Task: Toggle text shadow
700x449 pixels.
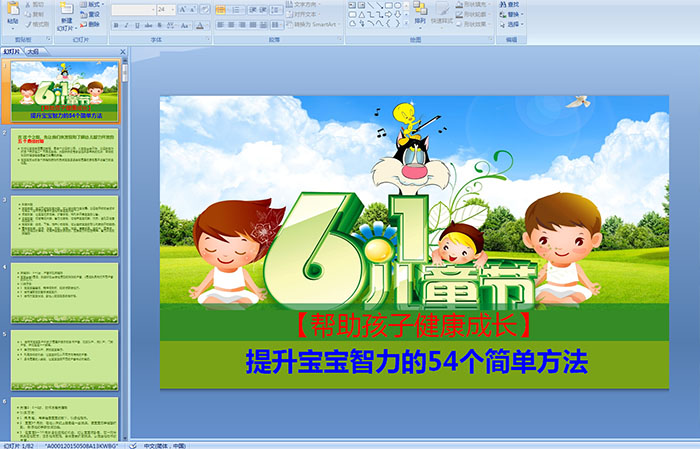Action: tap(159, 25)
